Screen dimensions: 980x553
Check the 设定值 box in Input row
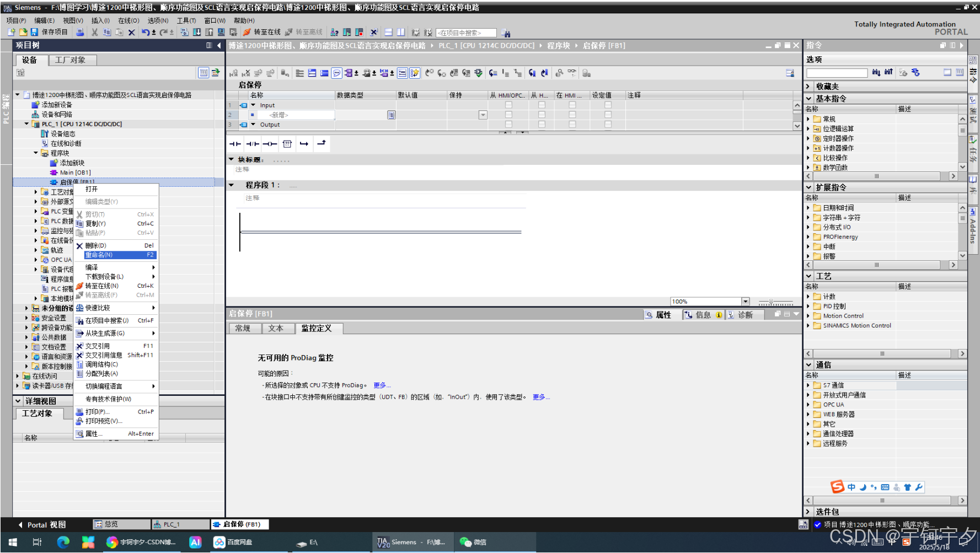coord(608,105)
